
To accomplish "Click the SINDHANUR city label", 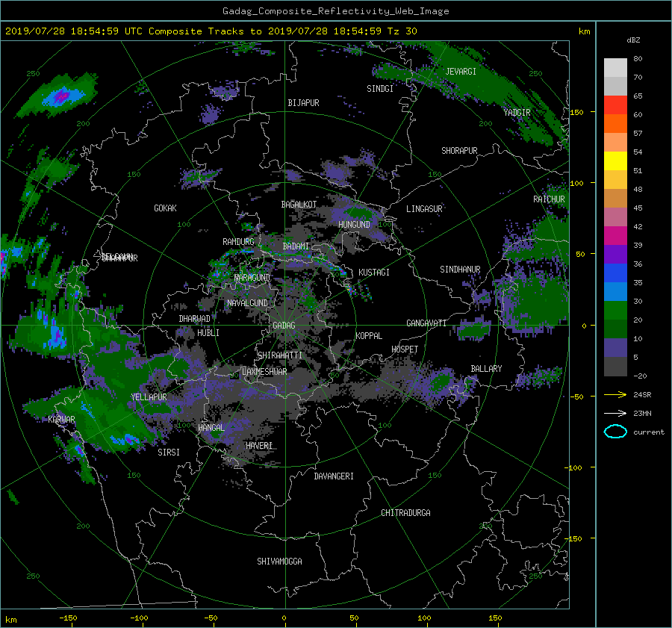I will (460, 270).
